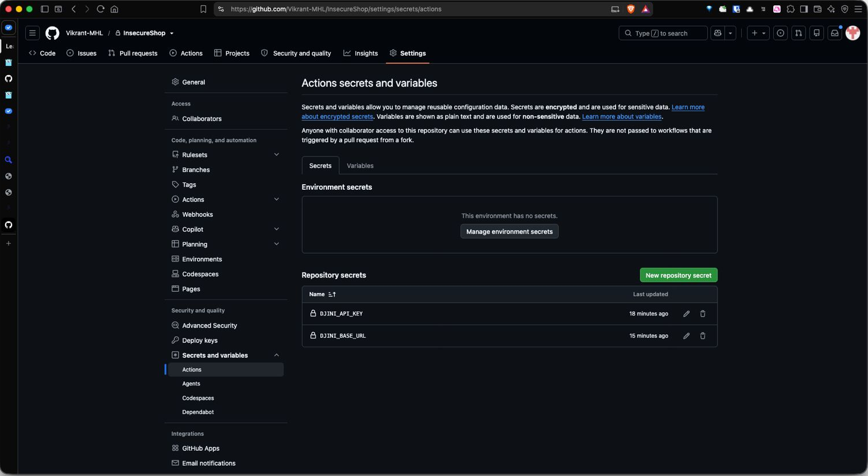Go to the GitHub homepage logo
The width and height of the screenshot is (868, 476).
[52, 33]
